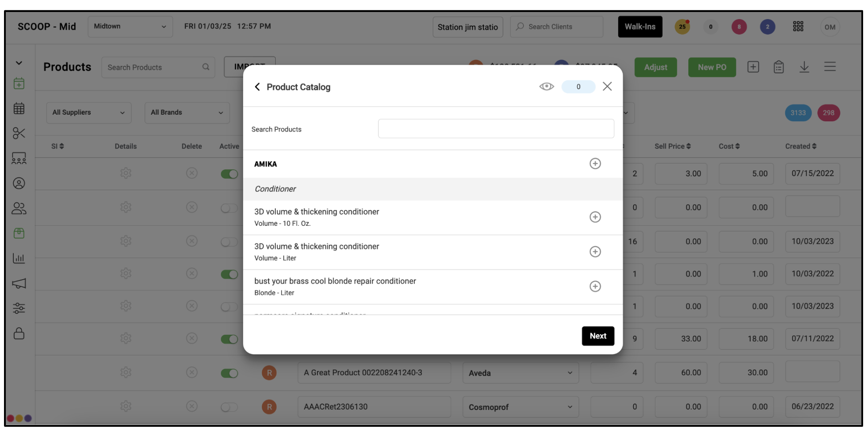Image resolution: width=868 pixels, height=433 pixels.
Task: Open Walk-Ins
Action: tap(640, 27)
